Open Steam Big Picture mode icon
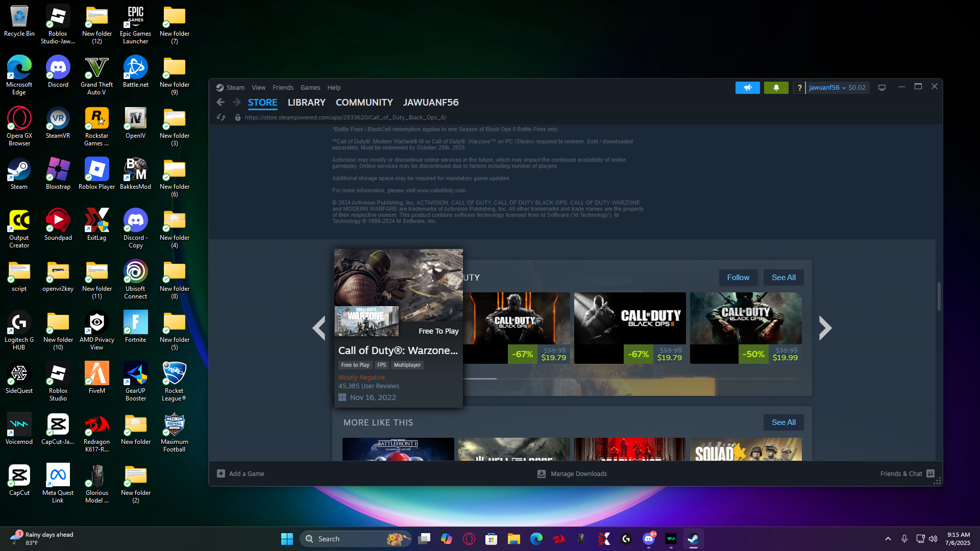The width and height of the screenshot is (980, 551). (881, 88)
